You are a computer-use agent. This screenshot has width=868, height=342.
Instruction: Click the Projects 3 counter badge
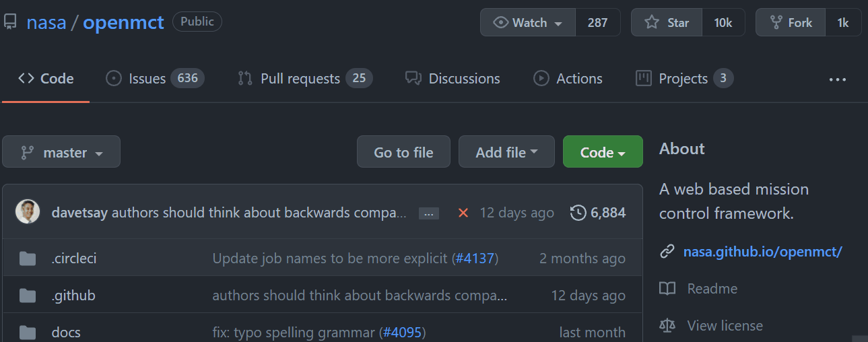(x=723, y=78)
